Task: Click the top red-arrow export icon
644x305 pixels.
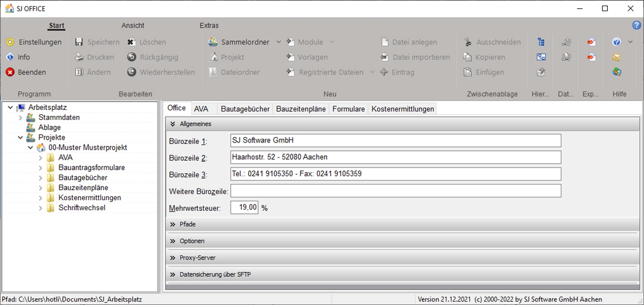Action: (x=591, y=42)
